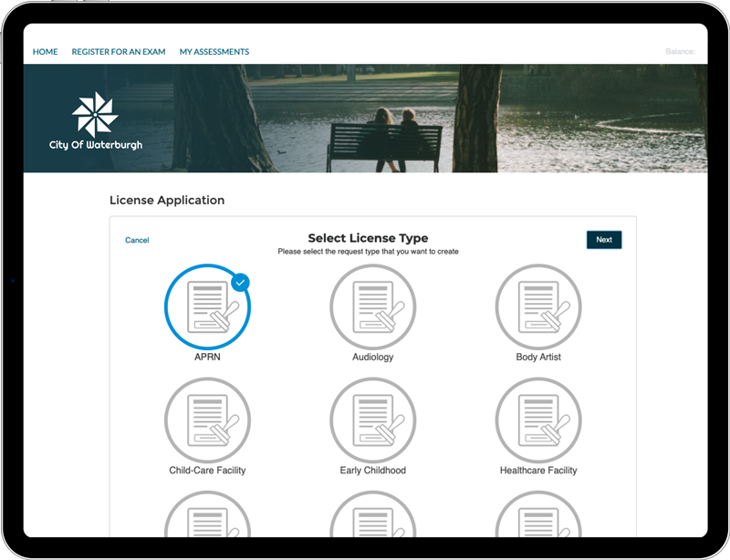Uncheck the blue checkmark on APRN
The image size is (730, 560).
pyautogui.click(x=240, y=283)
